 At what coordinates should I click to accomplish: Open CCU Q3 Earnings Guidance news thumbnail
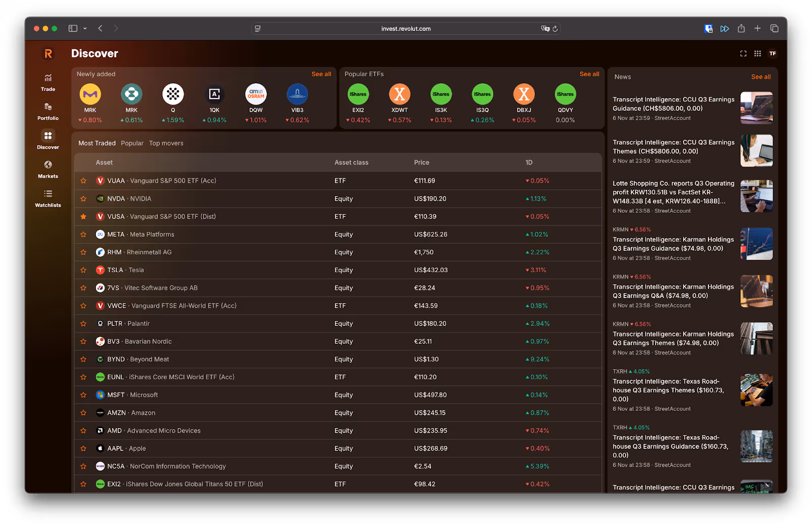pos(756,108)
